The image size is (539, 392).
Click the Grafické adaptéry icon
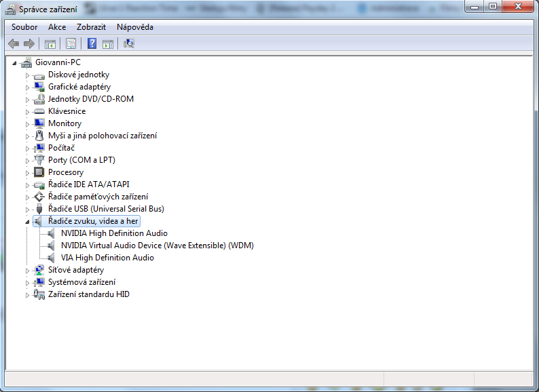(39, 87)
